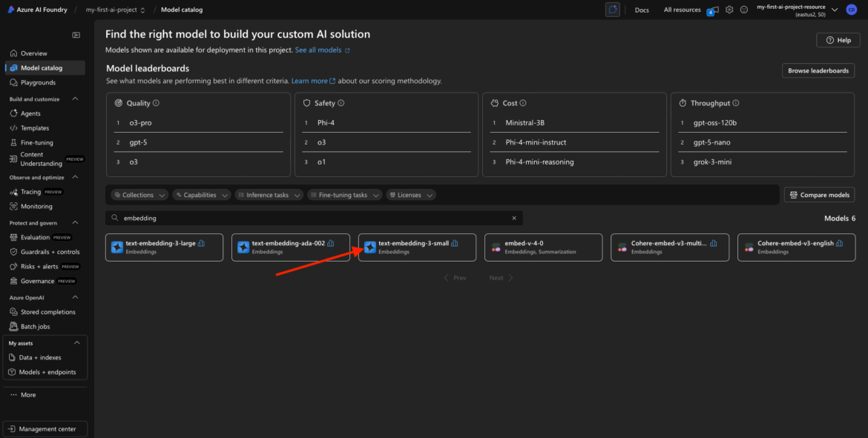Viewport: 868px width, 438px height.
Task: Open the AI assistant chat icon in header
Action: [612, 10]
